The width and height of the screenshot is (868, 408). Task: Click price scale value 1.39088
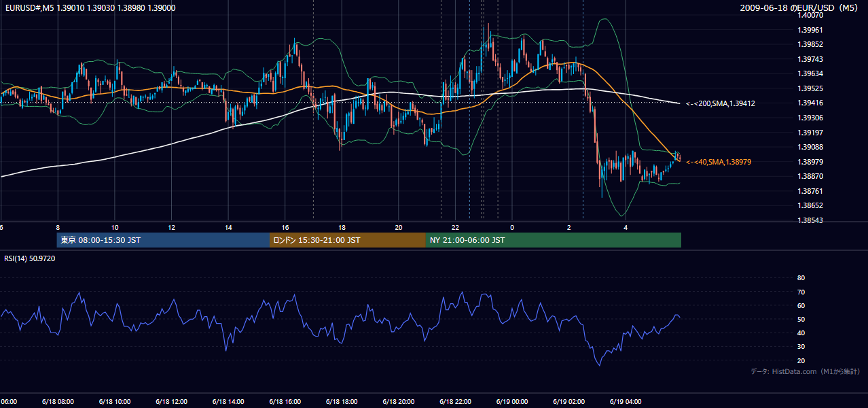click(x=811, y=147)
